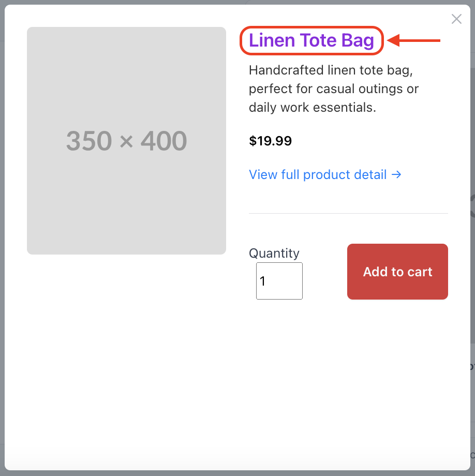475x476 pixels.
Task: Select the quantity value showing 1
Action: pyautogui.click(x=261, y=280)
